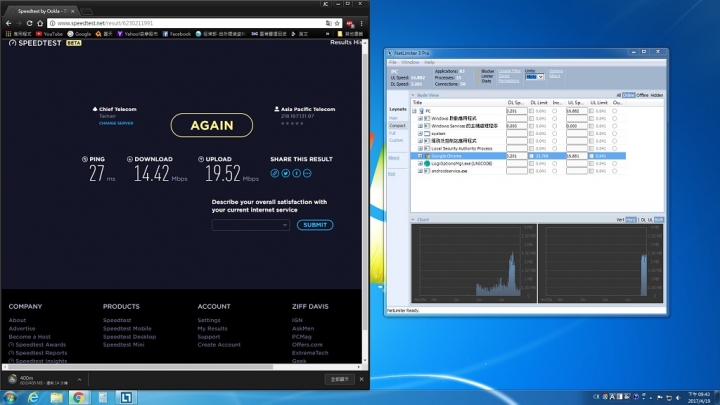Expand the Google Chrome tree node
Image resolution: width=720 pixels, height=405 pixels.
(x=420, y=156)
